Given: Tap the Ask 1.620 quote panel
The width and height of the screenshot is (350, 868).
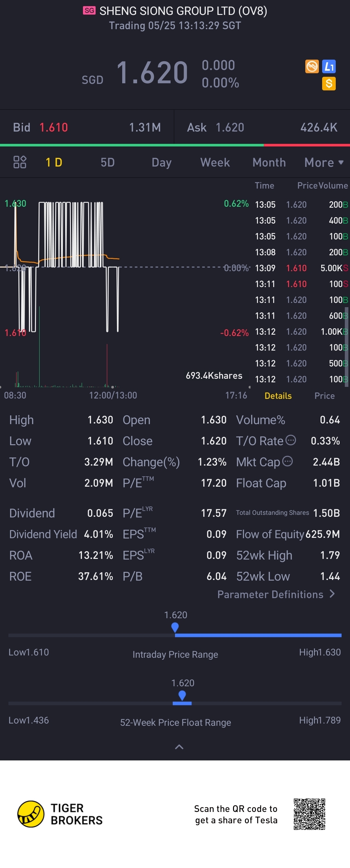Looking at the screenshot, I should pos(262,127).
